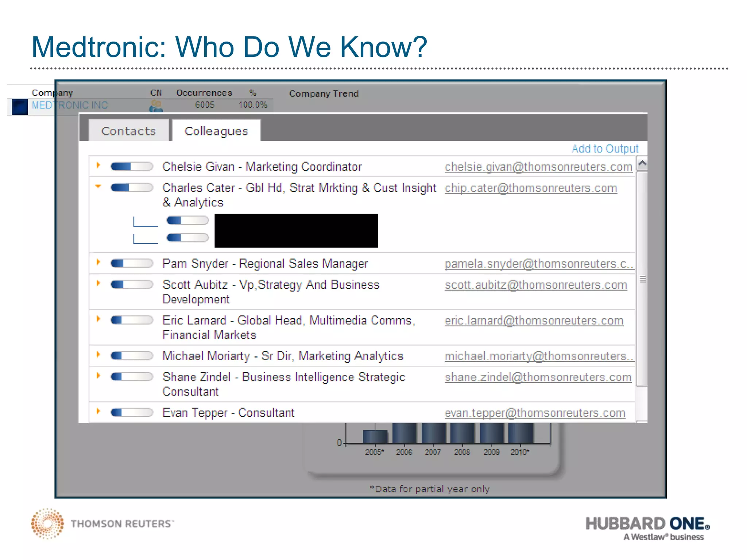The width and height of the screenshot is (747, 560).
Task: Expand Eric Larnard's row arrow
Action: pyautogui.click(x=98, y=319)
